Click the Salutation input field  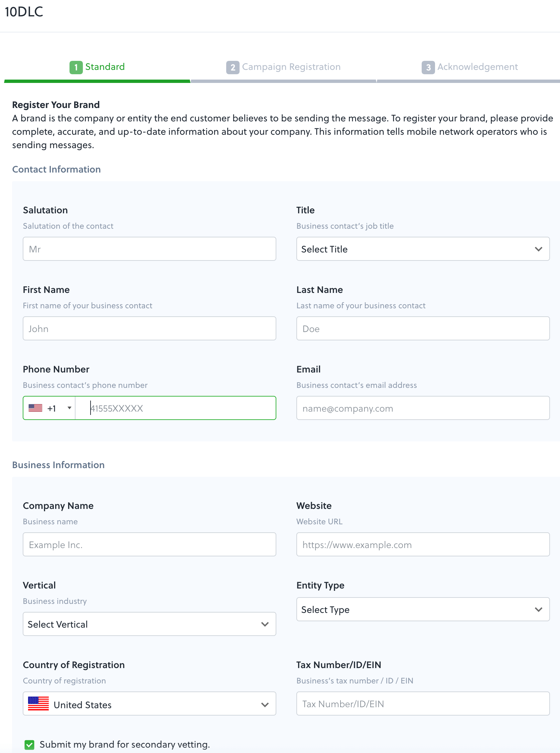click(149, 249)
